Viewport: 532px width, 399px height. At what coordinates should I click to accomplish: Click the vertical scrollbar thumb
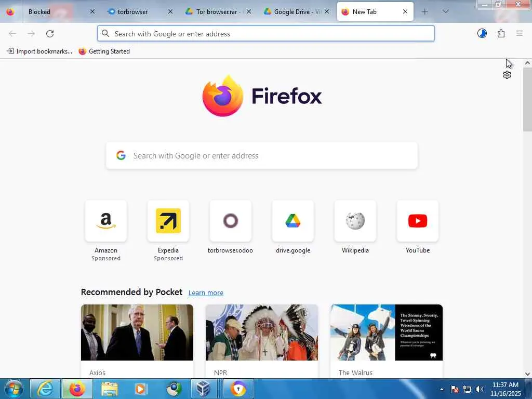click(527, 99)
